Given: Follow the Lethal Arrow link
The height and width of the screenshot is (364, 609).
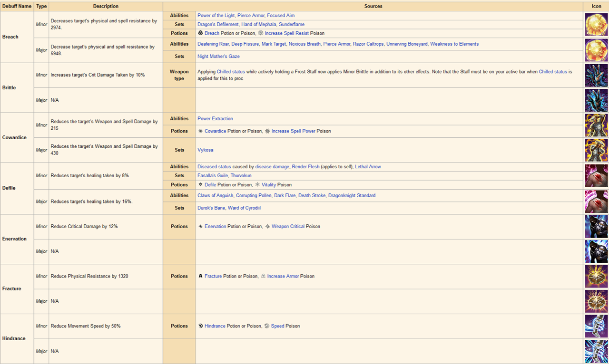Looking at the screenshot, I should point(368,167).
